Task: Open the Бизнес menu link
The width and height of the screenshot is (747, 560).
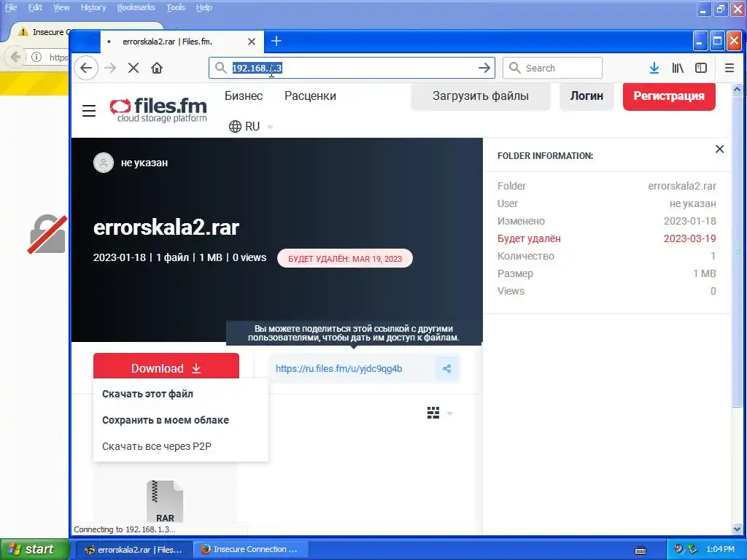Action: [x=244, y=96]
